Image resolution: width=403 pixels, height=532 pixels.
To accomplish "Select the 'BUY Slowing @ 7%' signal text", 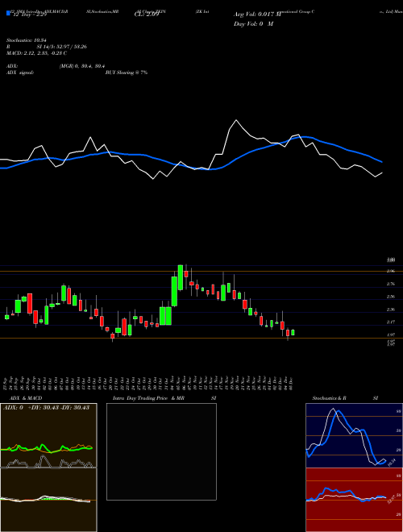I will [127, 73].
